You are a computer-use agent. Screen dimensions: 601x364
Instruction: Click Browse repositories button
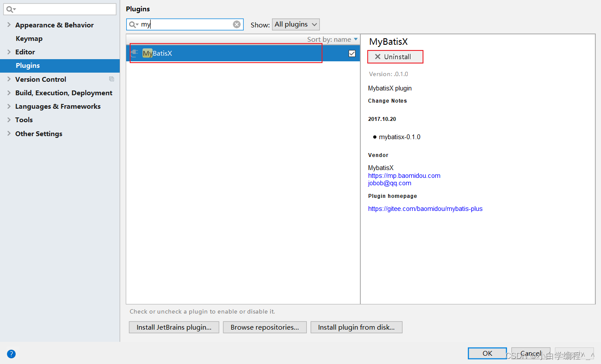click(265, 327)
